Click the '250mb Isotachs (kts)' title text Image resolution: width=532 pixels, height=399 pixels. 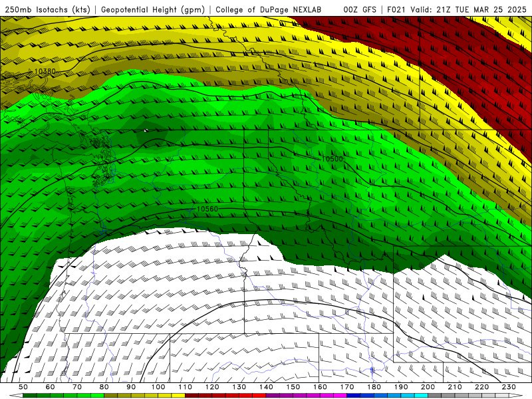47,10
